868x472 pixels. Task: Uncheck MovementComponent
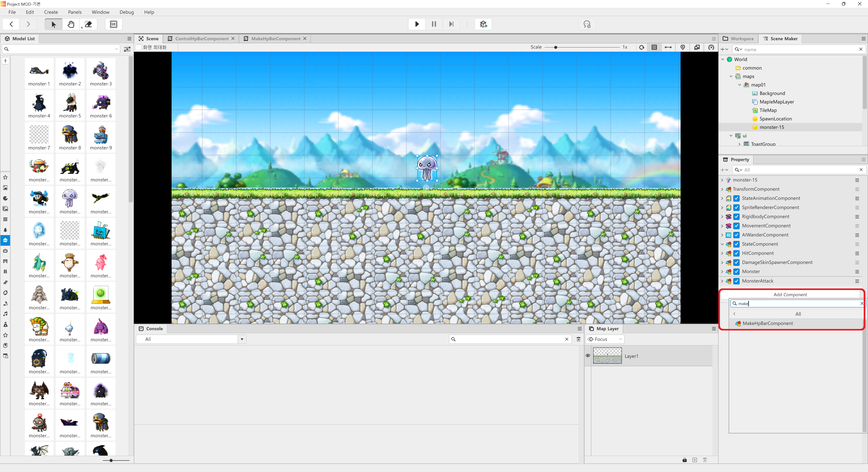(x=737, y=226)
